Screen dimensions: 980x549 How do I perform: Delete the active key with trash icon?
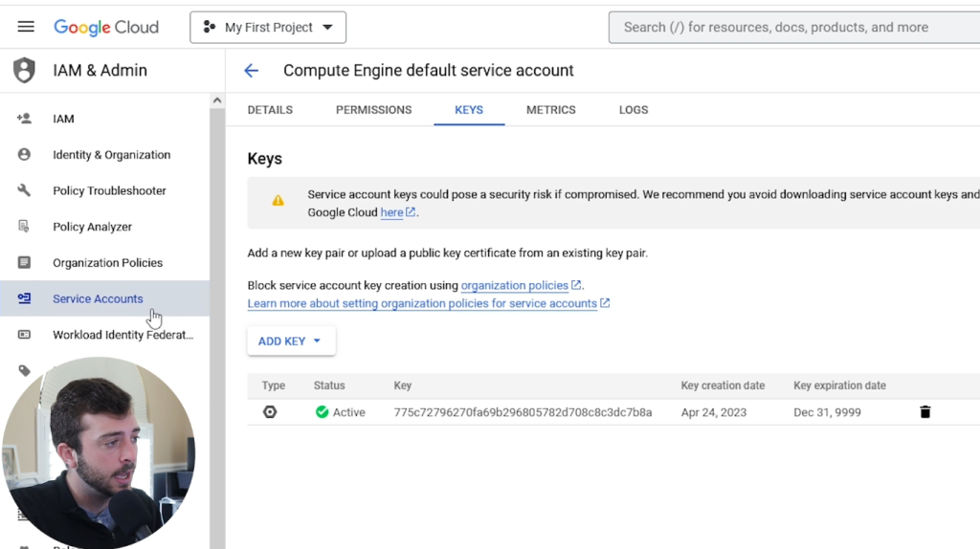[x=924, y=412]
